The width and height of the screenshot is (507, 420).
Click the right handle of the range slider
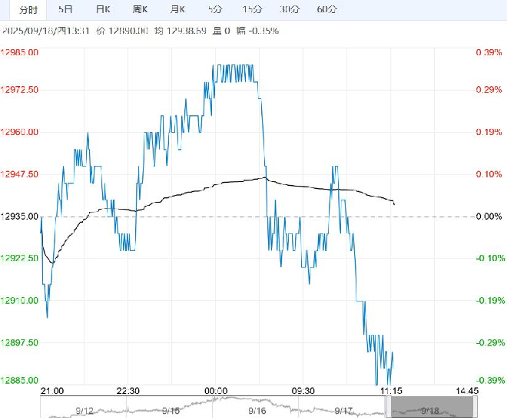coord(476,407)
